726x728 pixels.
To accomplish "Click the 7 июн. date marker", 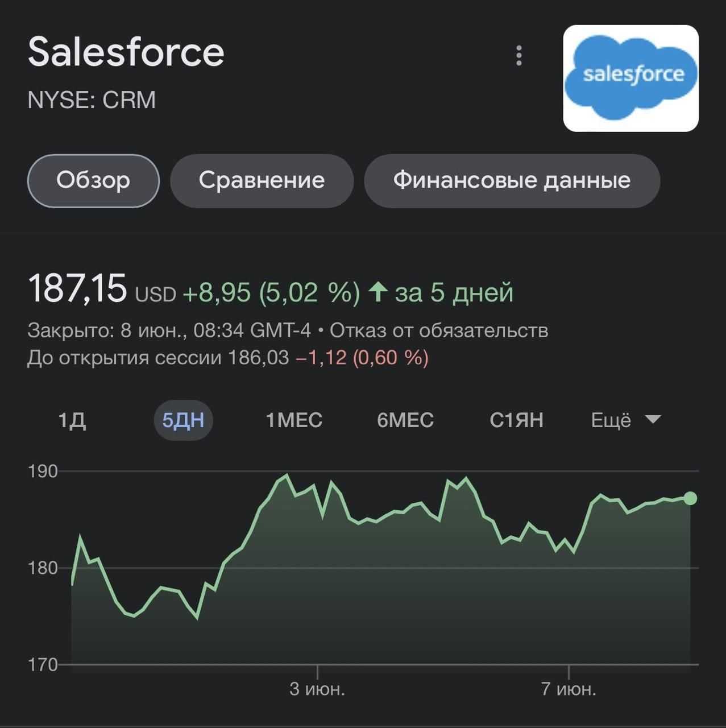I will [569, 689].
